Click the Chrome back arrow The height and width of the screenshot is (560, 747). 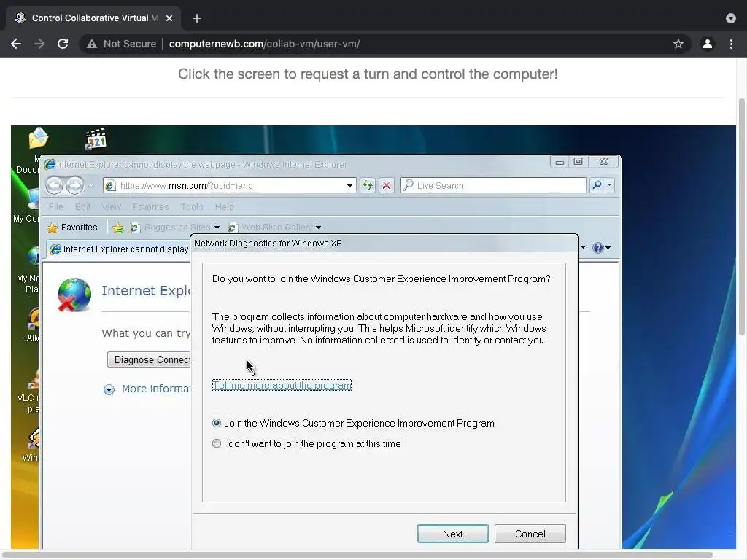pyautogui.click(x=16, y=44)
